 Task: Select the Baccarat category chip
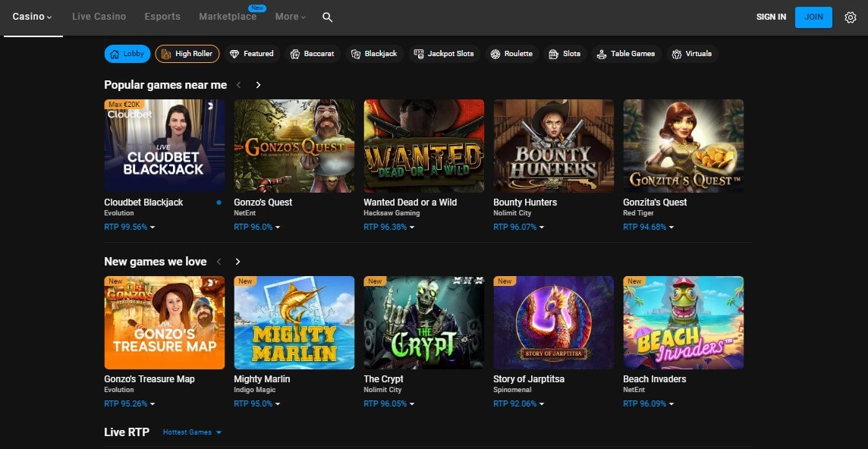[313, 54]
